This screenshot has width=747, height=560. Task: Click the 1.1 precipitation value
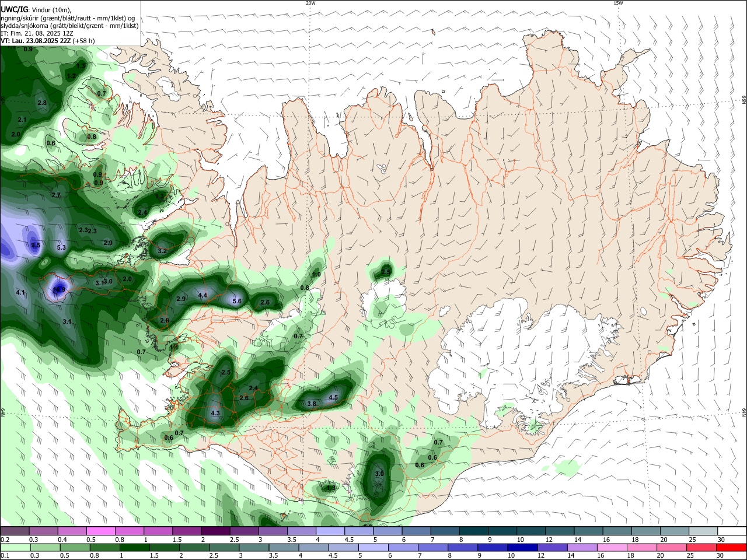[x=173, y=347]
